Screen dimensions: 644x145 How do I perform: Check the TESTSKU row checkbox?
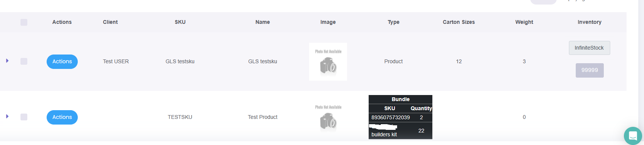coord(24,117)
